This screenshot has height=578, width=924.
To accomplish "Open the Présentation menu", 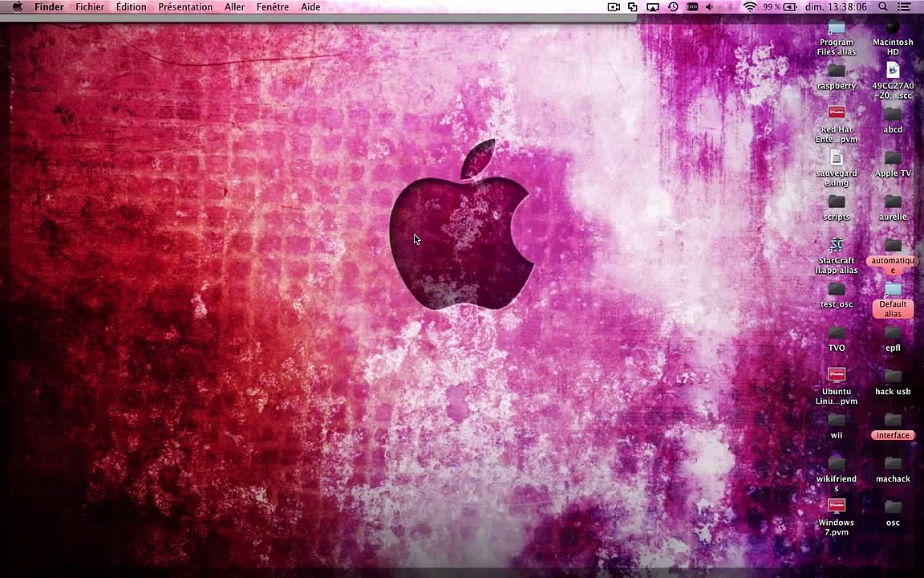I will pos(185,7).
